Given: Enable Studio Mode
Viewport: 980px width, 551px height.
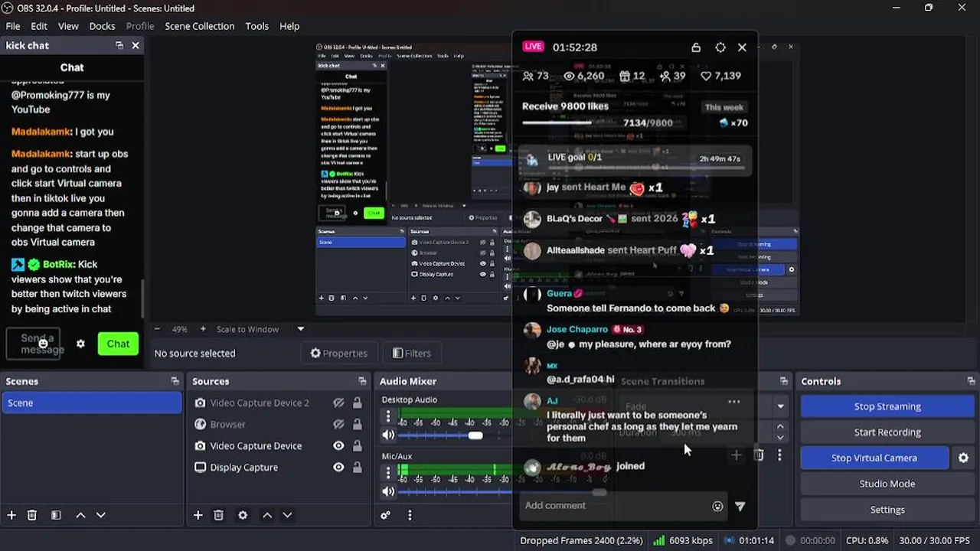Looking at the screenshot, I should point(887,484).
